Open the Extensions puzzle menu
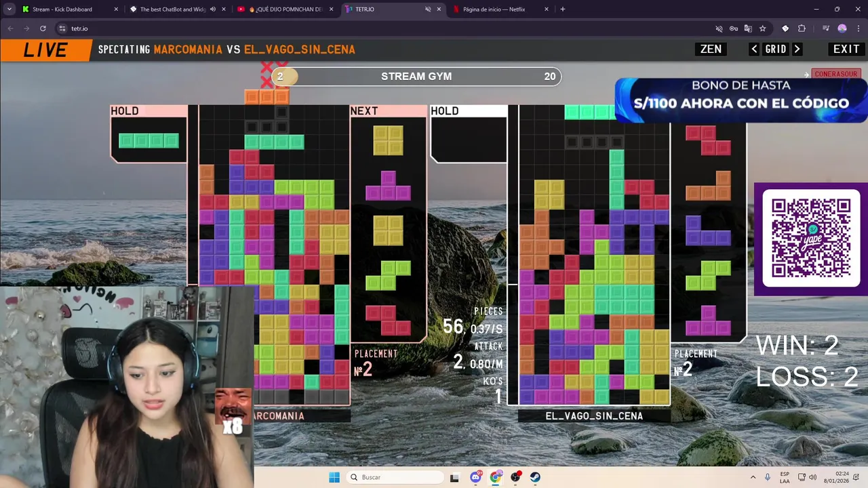This screenshot has width=868, height=488. point(802,28)
